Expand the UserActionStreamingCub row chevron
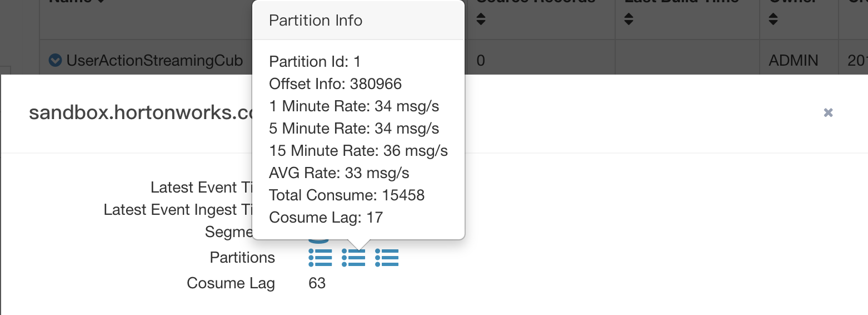Image resolution: width=868 pixels, height=315 pixels. point(55,60)
